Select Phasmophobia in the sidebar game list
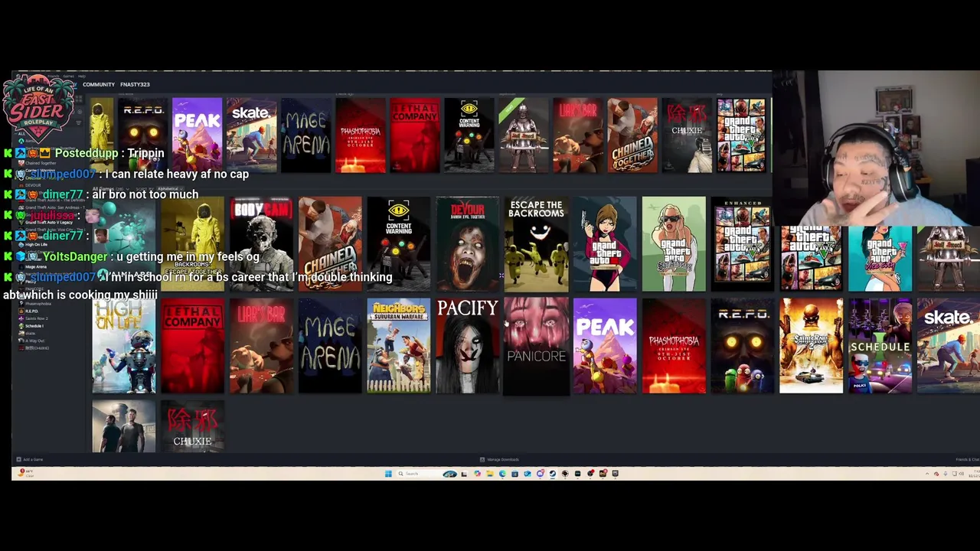 coord(37,304)
